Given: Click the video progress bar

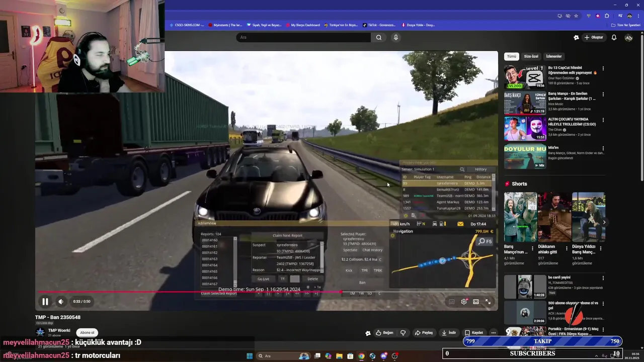Looking at the screenshot, I should tap(266, 292).
